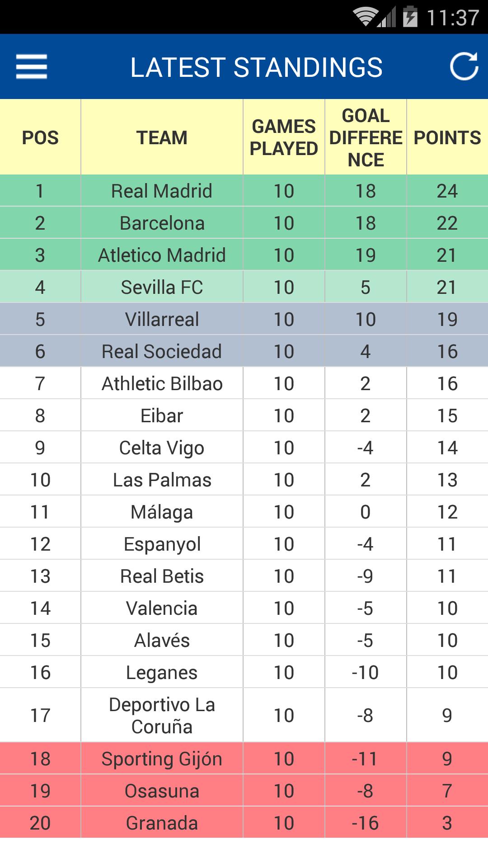Select the POINTS column header
This screenshot has width=488, height=868.
447,137
